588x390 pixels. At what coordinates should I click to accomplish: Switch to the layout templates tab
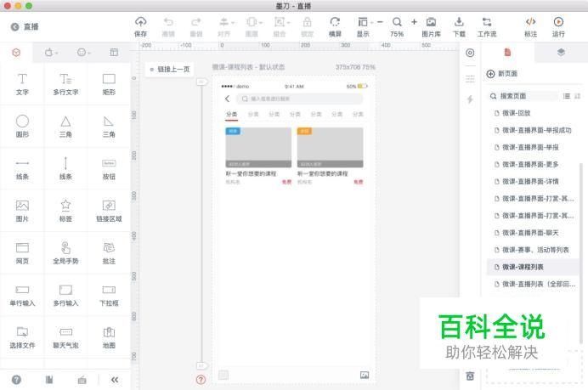pyautogui.click(x=114, y=53)
